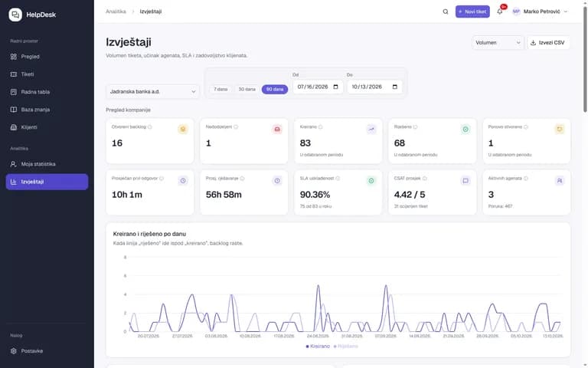Viewport: 588px width, 368px height.
Task: Click the Prosj. rješavanje clock icon
Action: [277, 181]
